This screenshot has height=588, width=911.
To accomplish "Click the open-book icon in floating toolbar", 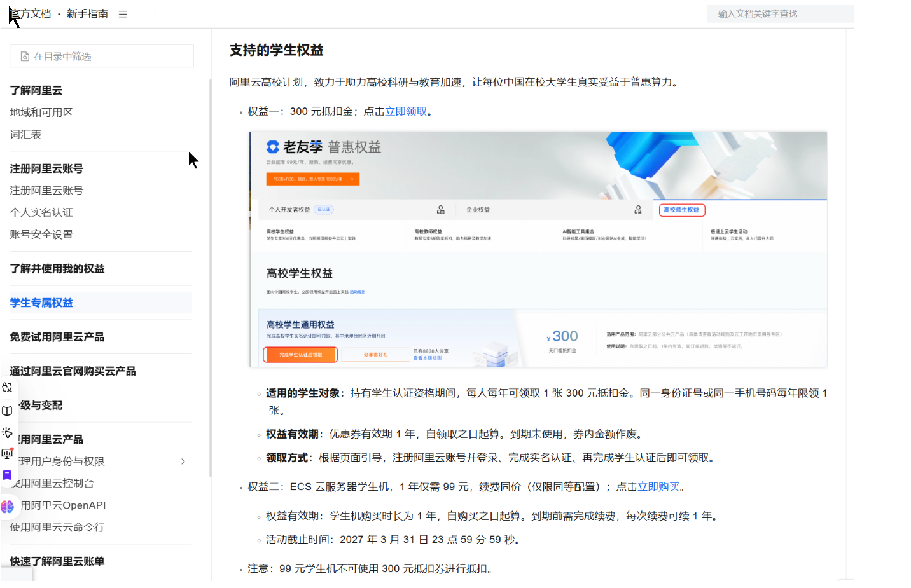I will pos(7,411).
